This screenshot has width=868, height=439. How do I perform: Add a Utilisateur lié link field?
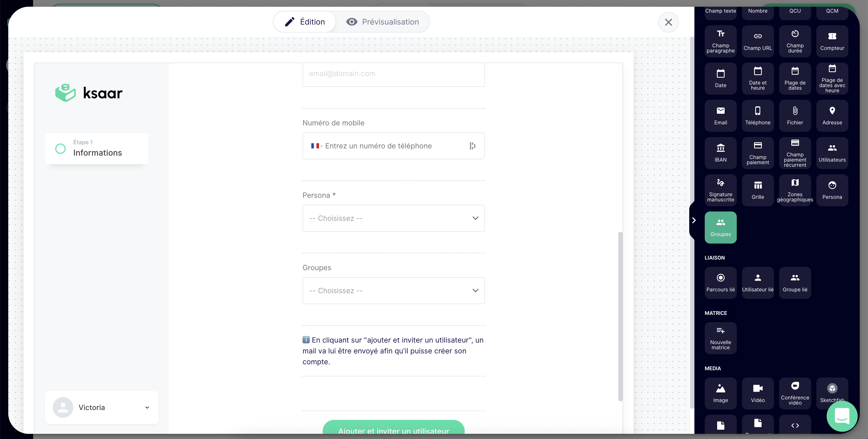[x=757, y=283]
